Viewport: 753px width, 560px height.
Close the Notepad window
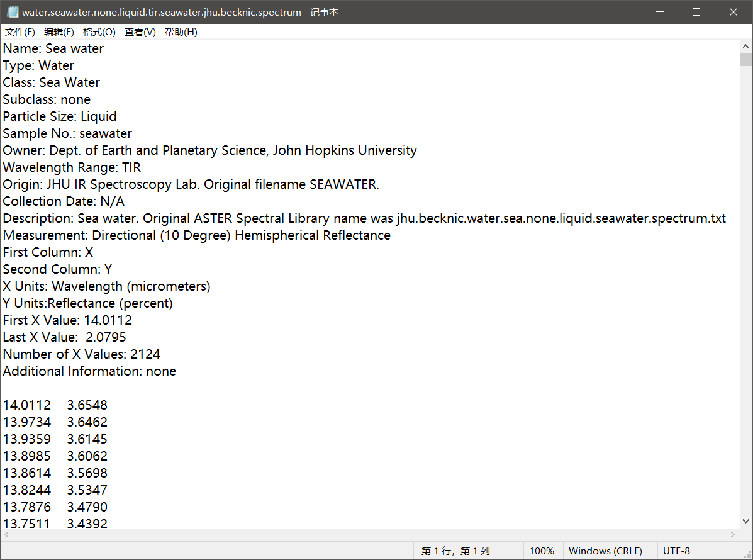pyautogui.click(x=733, y=12)
